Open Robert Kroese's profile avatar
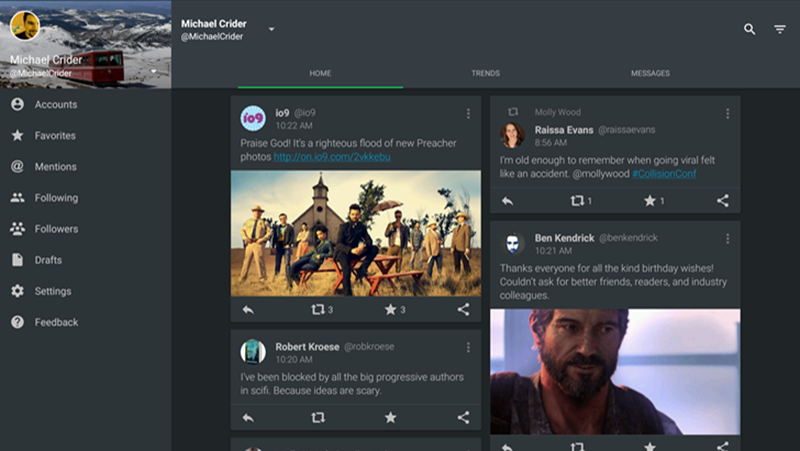Viewport: 800px width, 451px height. [253, 352]
